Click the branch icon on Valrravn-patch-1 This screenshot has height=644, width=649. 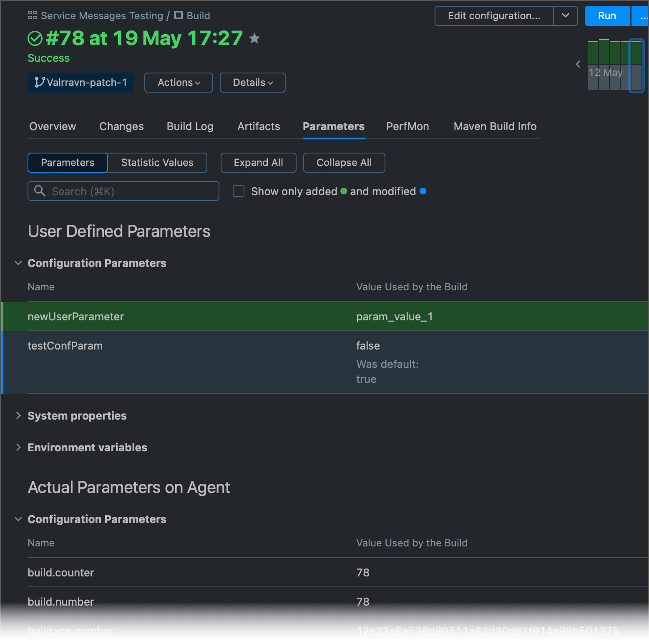[x=40, y=82]
